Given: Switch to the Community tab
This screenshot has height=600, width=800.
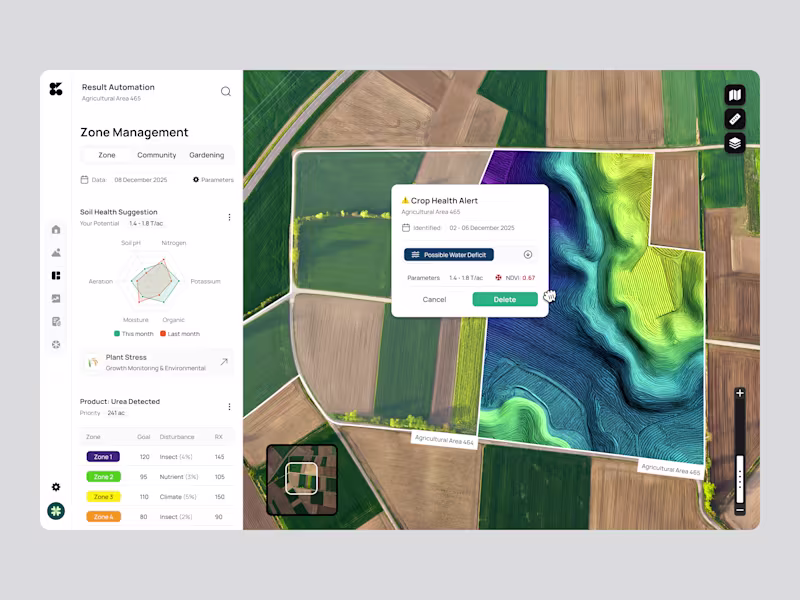Looking at the screenshot, I should (x=158, y=155).
